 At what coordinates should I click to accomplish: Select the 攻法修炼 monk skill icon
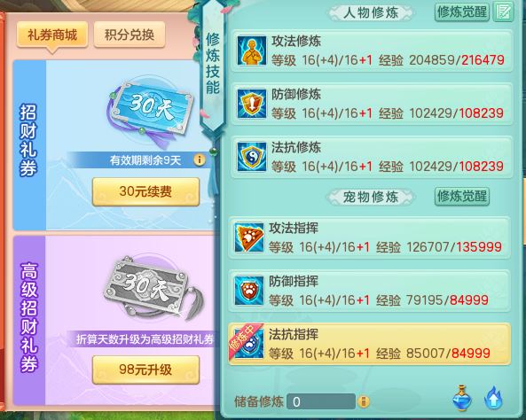click(252, 51)
